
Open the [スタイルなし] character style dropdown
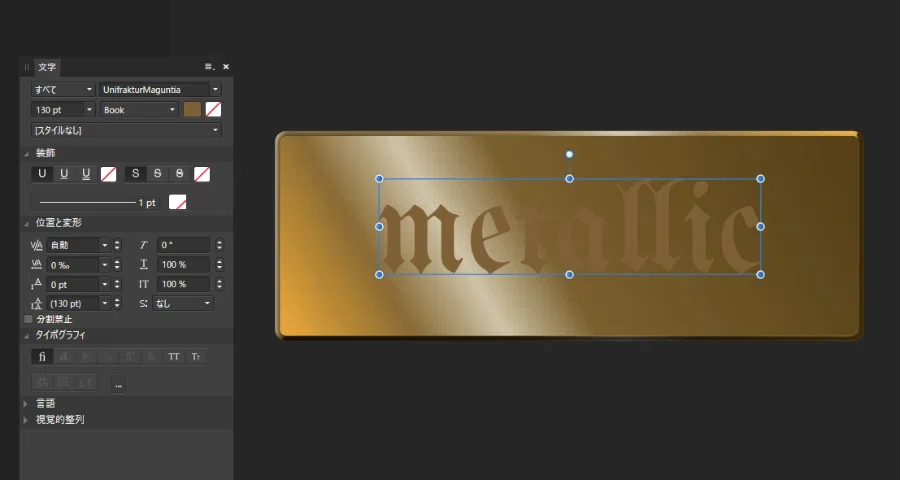pyautogui.click(x=126, y=130)
